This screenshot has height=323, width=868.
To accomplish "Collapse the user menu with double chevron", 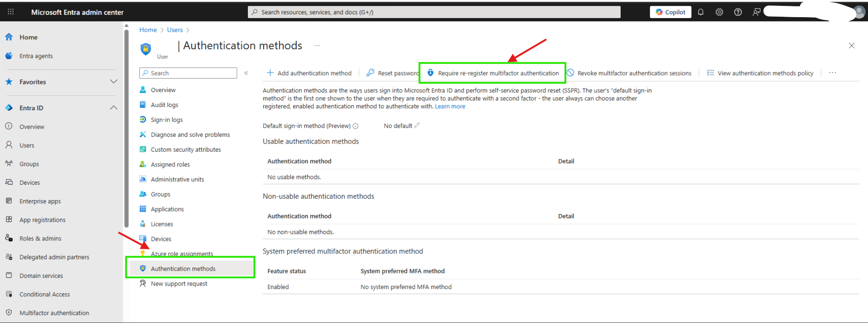I will pyautogui.click(x=246, y=73).
